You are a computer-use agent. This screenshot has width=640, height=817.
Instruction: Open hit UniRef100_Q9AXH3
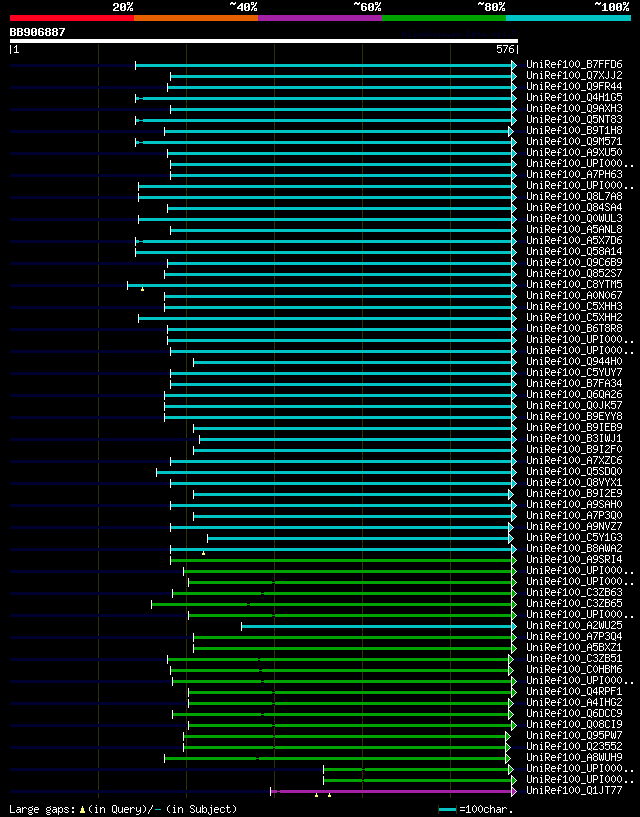[x=574, y=108]
